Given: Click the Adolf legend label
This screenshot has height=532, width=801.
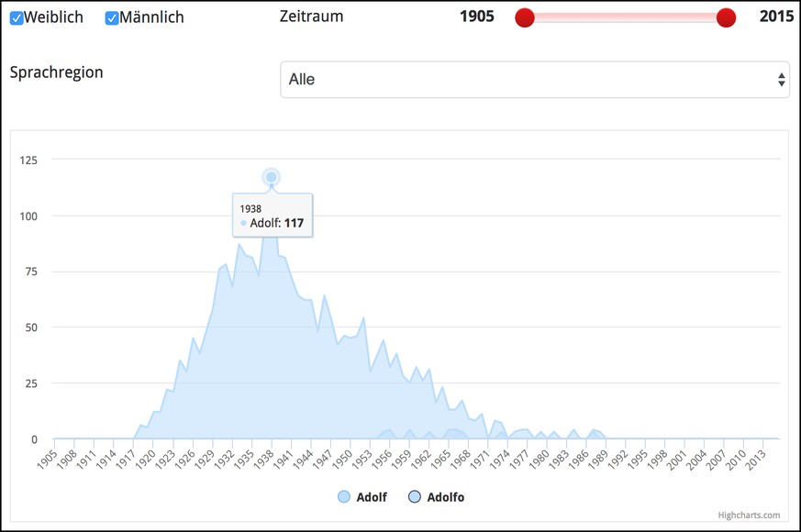Looking at the screenshot, I should (372, 497).
